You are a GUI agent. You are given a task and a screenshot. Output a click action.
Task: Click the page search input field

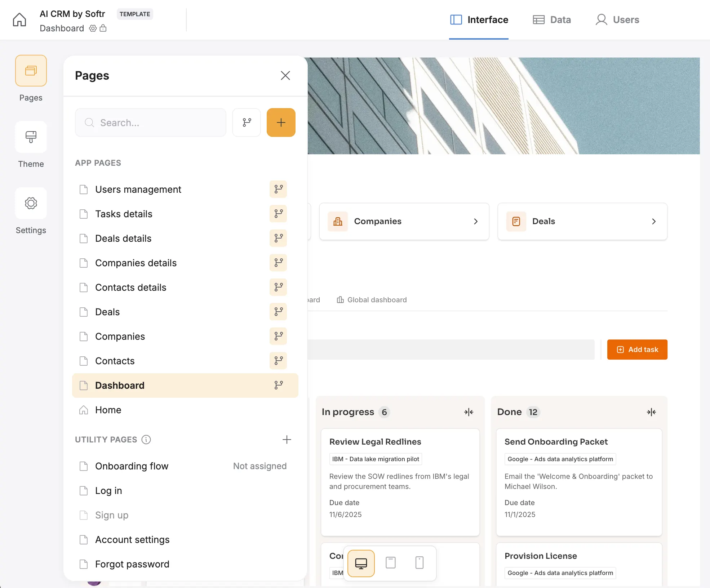click(x=150, y=122)
